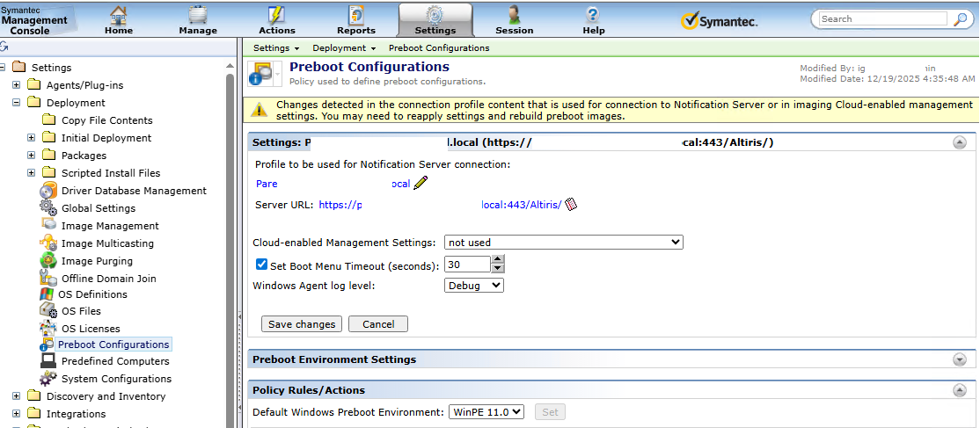
Task: Click the Save changes button
Action: click(302, 324)
